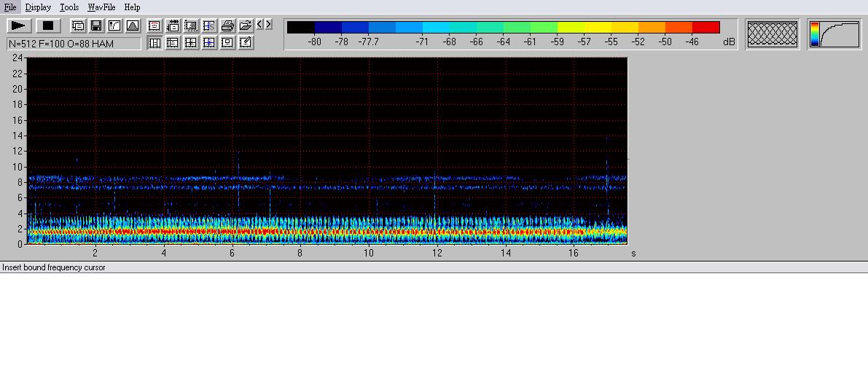Viewport: 868px width, 373px height.
Task: Toggle the blue crosshair cursor icon
Action: pyautogui.click(x=209, y=43)
